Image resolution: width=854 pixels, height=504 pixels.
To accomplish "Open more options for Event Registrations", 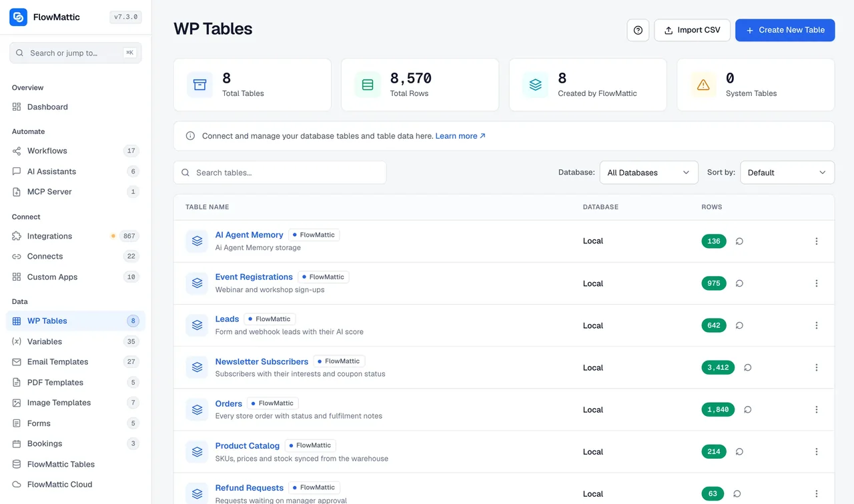I will [x=816, y=283].
